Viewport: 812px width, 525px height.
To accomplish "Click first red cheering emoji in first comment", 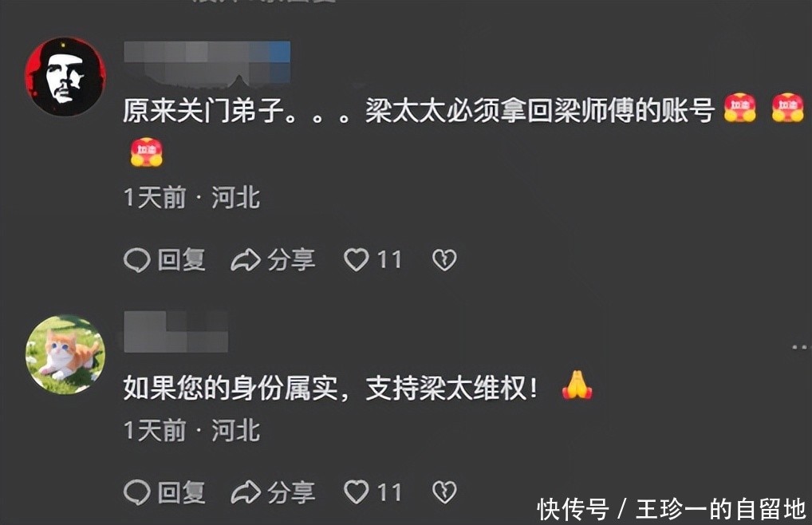I will pyautogui.click(x=739, y=109).
